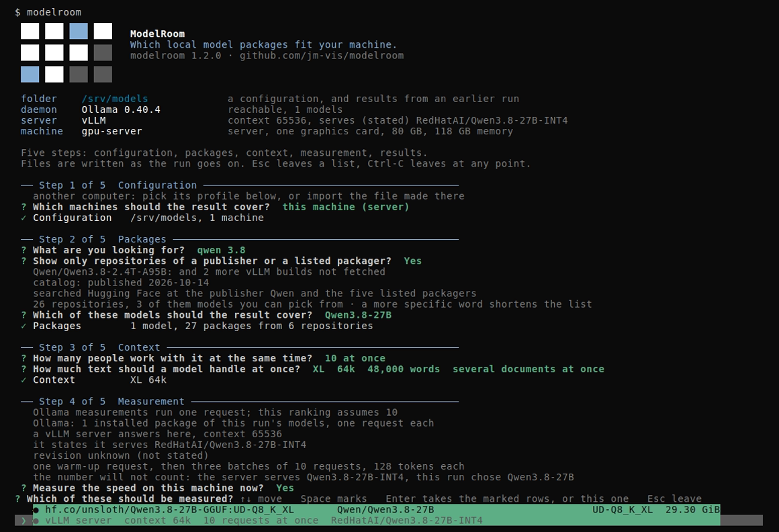Screen dimensions: 779x532
Task: Select the 'Step 1 of 5 Configuration' heading
Action: point(118,185)
